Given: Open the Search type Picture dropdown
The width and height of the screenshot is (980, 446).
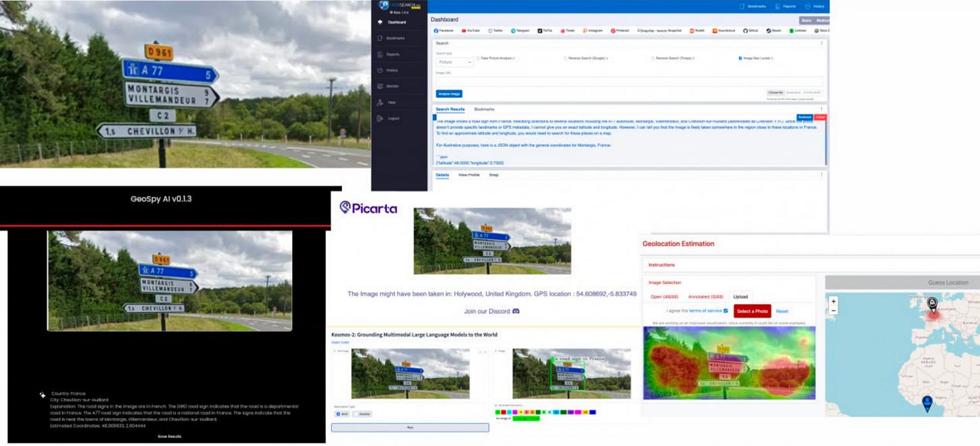Looking at the screenshot, I should coord(454,62).
